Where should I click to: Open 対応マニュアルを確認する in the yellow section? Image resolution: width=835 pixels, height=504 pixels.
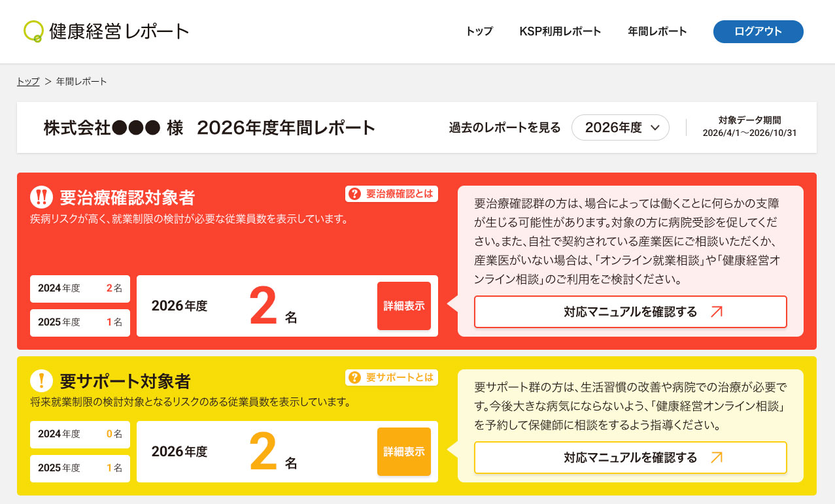pyautogui.click(x=630, y=458)
